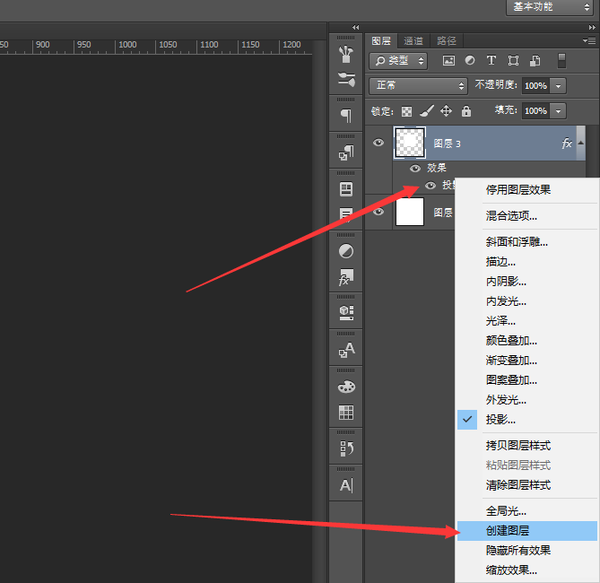Toggle lock position (move arrows)

pyautogui.click(x=446, y=111)
